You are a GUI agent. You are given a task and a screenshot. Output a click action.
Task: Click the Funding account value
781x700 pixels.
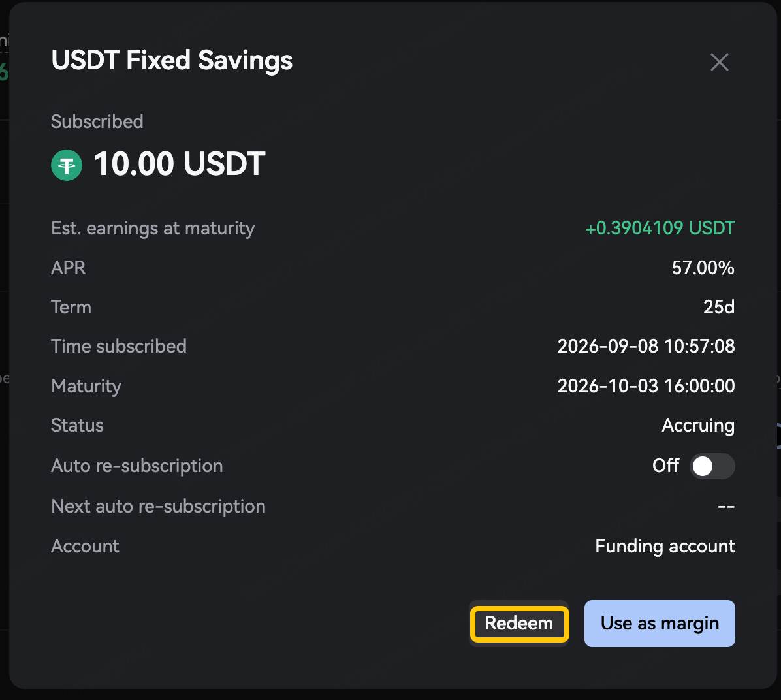665,546
